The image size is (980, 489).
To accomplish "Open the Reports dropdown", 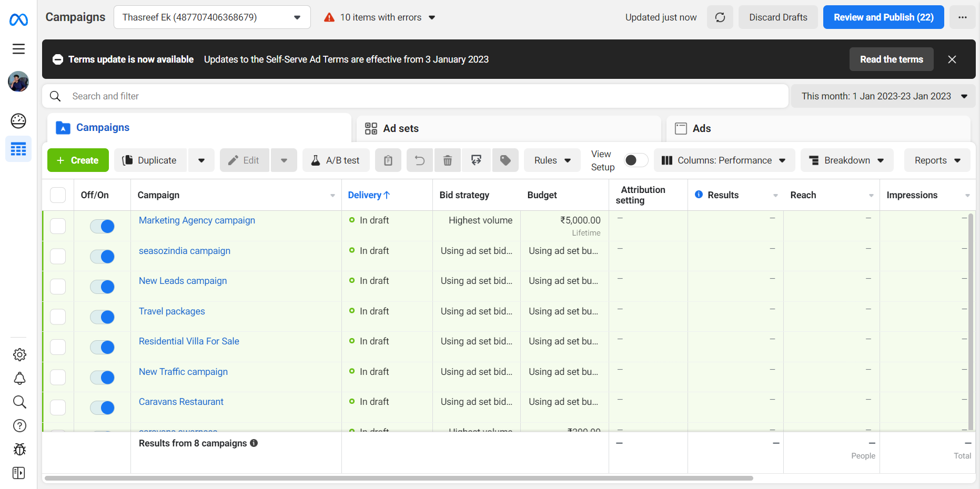I will (x=938, y=160).
